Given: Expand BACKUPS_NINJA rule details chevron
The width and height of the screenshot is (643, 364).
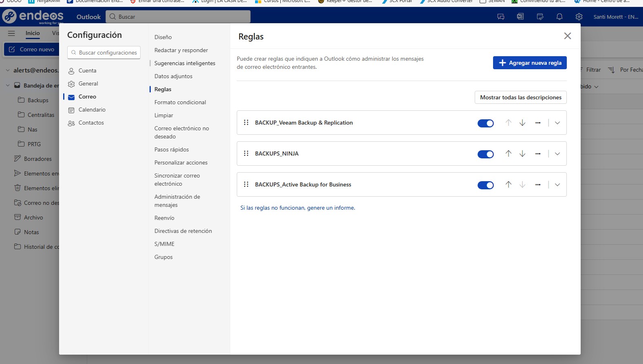Looking at the screenshot, I should 557,153.
